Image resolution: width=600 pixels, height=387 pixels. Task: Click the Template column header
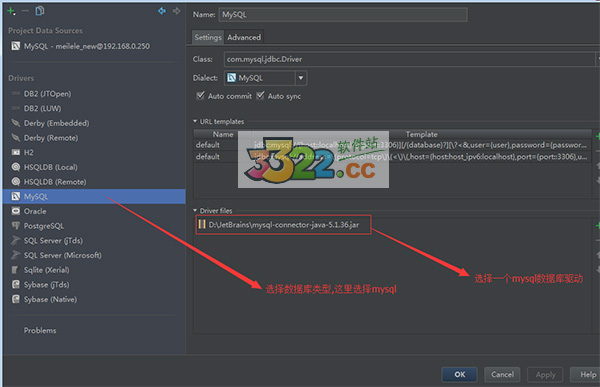[x=421, y=134]
